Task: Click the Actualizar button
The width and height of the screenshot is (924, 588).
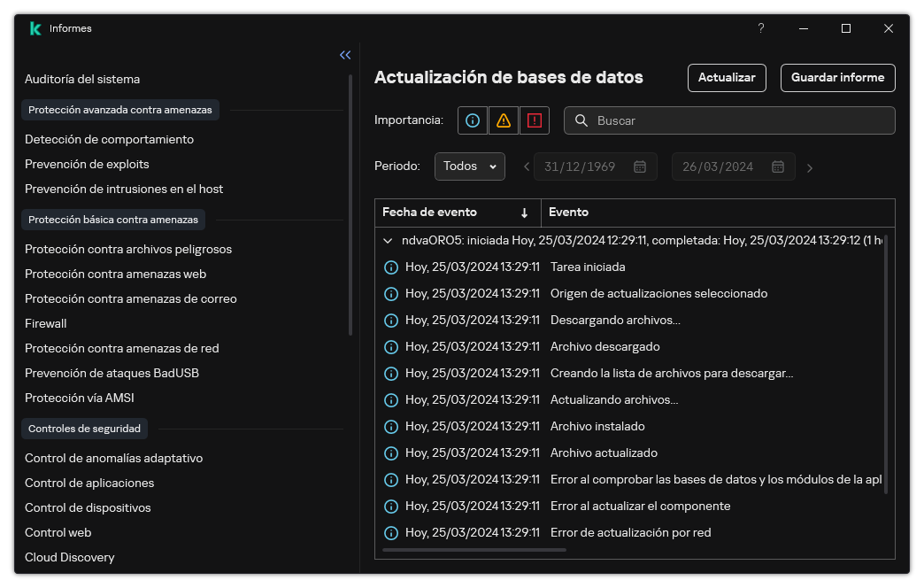Action: coord(726,78)
